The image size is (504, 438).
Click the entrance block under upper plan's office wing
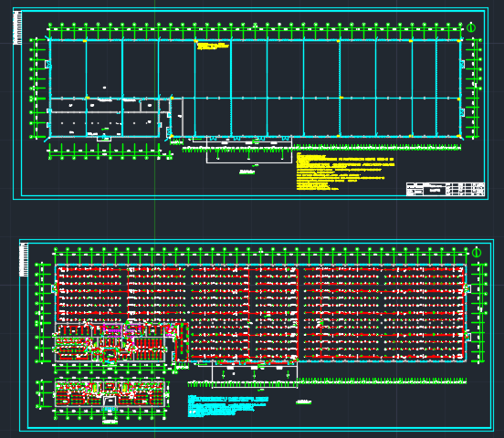(x=104, y=139)
